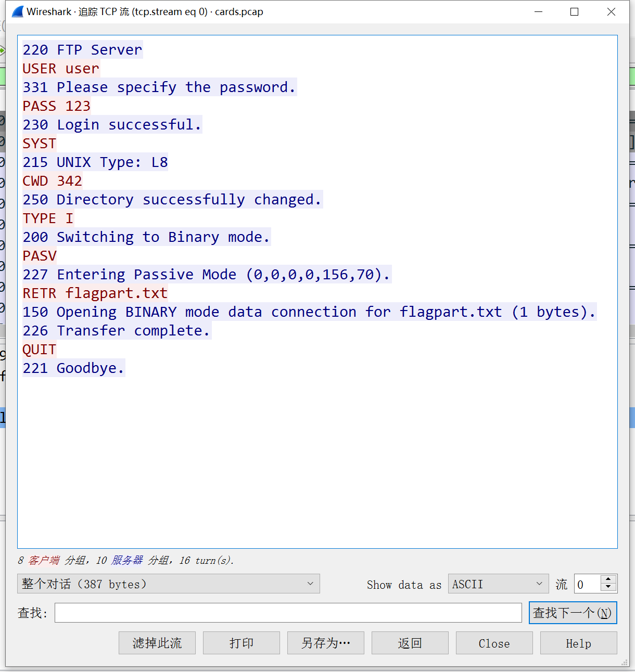The image size is (635, 672).
Task: Maximize the Follow TCP Stream window
Action: [x=574, y=11]
